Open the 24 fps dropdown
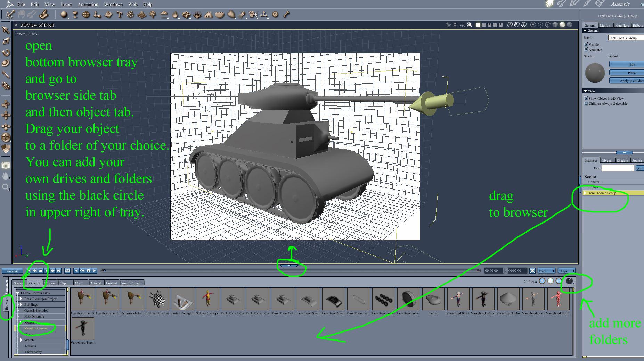 tap(566, 271)
